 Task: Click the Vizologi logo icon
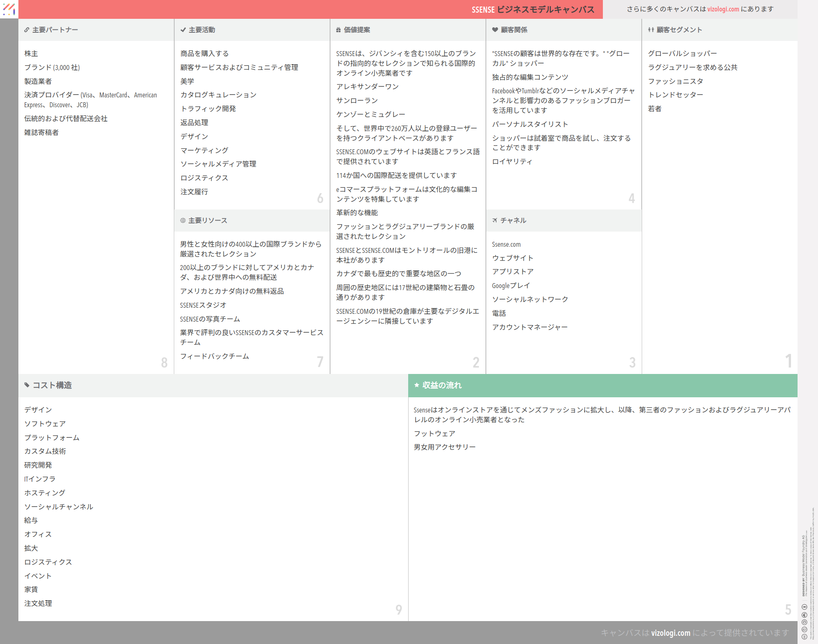click(x=9, y=9)
